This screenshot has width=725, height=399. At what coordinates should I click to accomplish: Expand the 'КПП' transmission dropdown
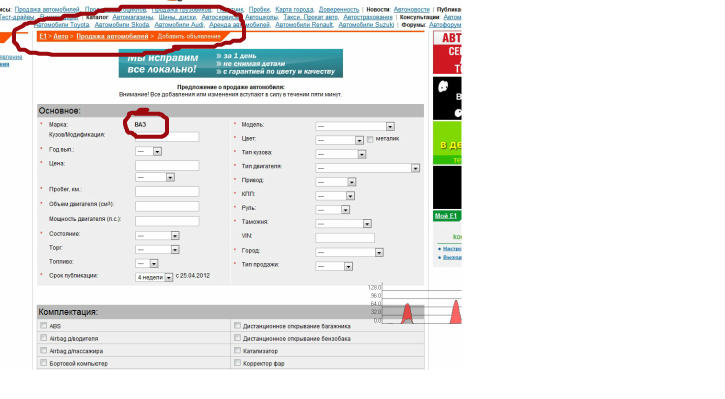(335, 196)
